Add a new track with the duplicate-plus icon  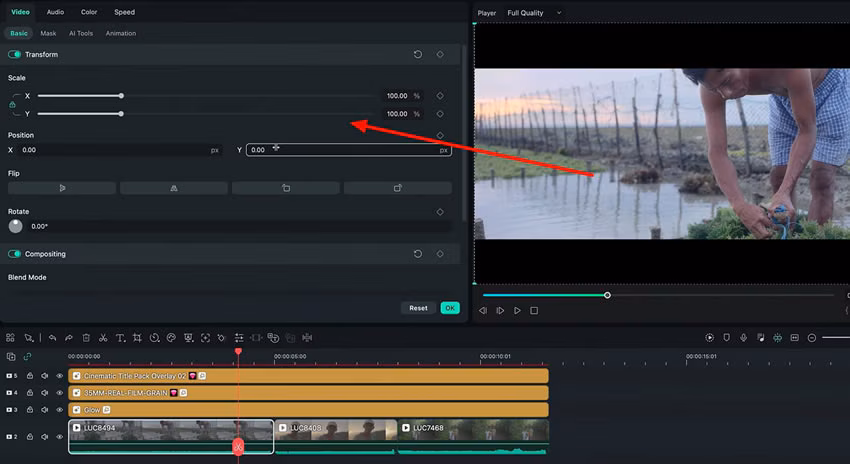point(11,356)
